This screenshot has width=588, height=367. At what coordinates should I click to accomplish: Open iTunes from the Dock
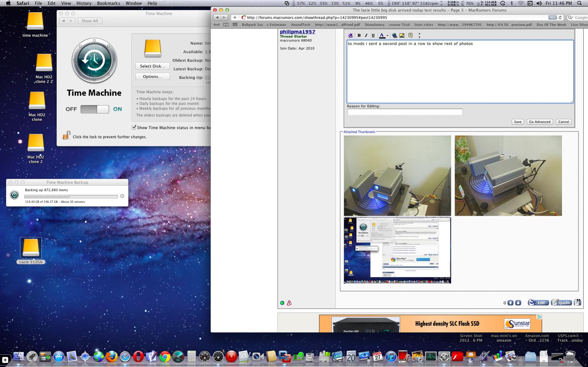391,357
